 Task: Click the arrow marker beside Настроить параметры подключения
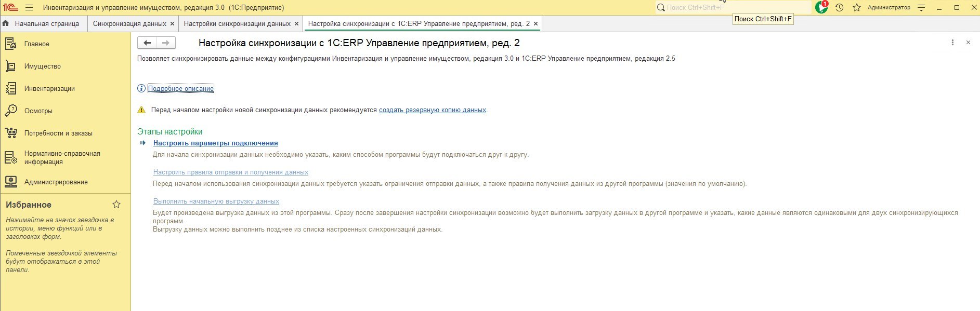pos(143,143)
